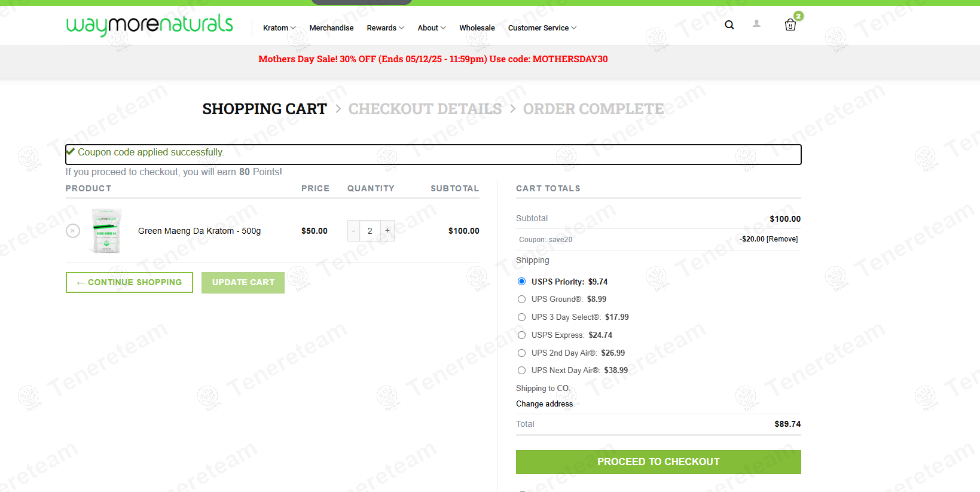Increase quantity with plus button
980x492 pixels.
click(387, 231)
